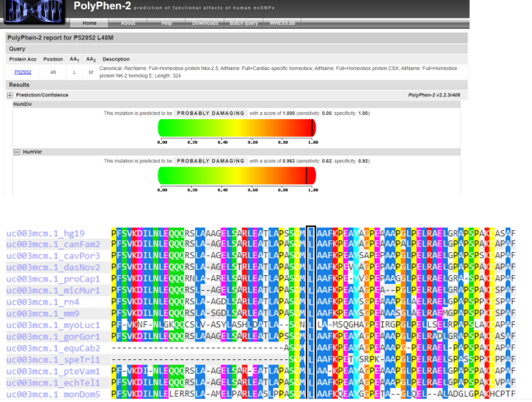Click the PolyPhen-2 DNA logo image

coord(34,13)
